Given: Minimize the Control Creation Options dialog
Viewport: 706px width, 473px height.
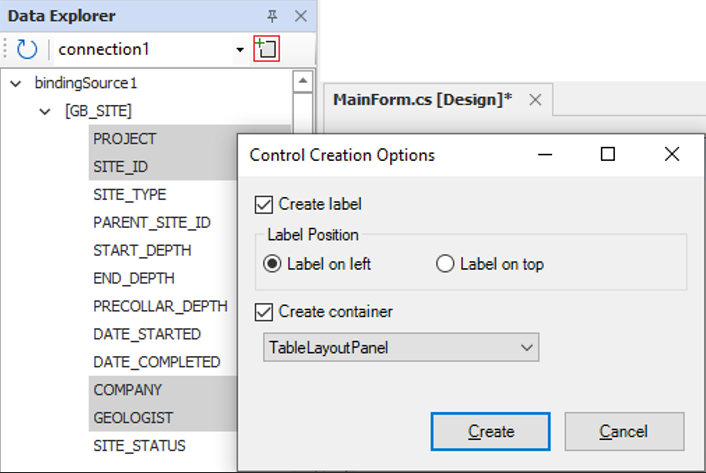Looking at the screenshot, I should coord(545,154).
